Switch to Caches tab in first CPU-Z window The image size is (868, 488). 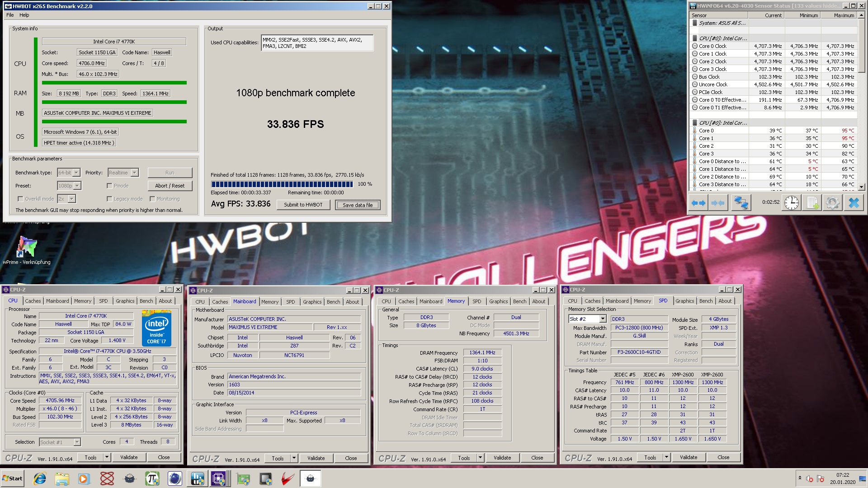[33, 301]
